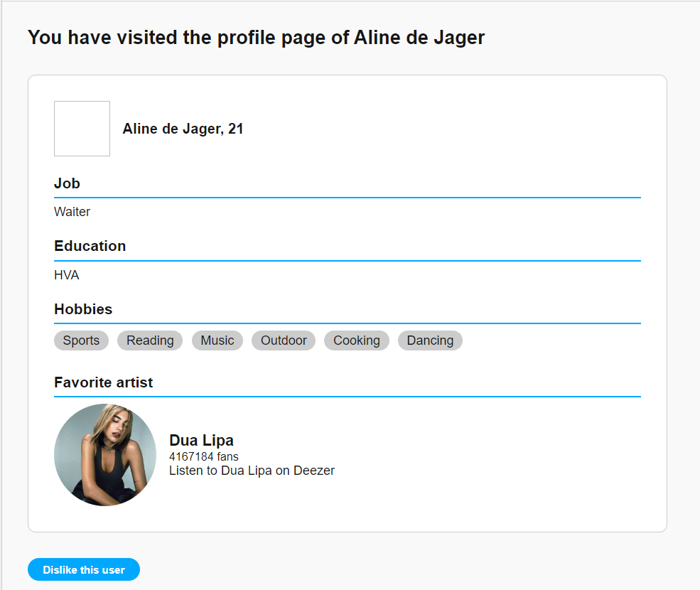Click the Hobbies section heading
Viewport: 700px width, 590px height.
tap(83, 309)
